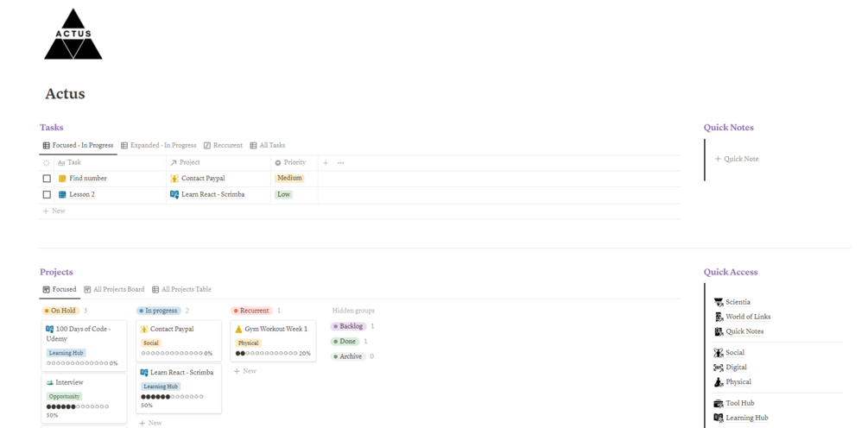
Task: Select the Focused projects tab
Action: [60, 289]
